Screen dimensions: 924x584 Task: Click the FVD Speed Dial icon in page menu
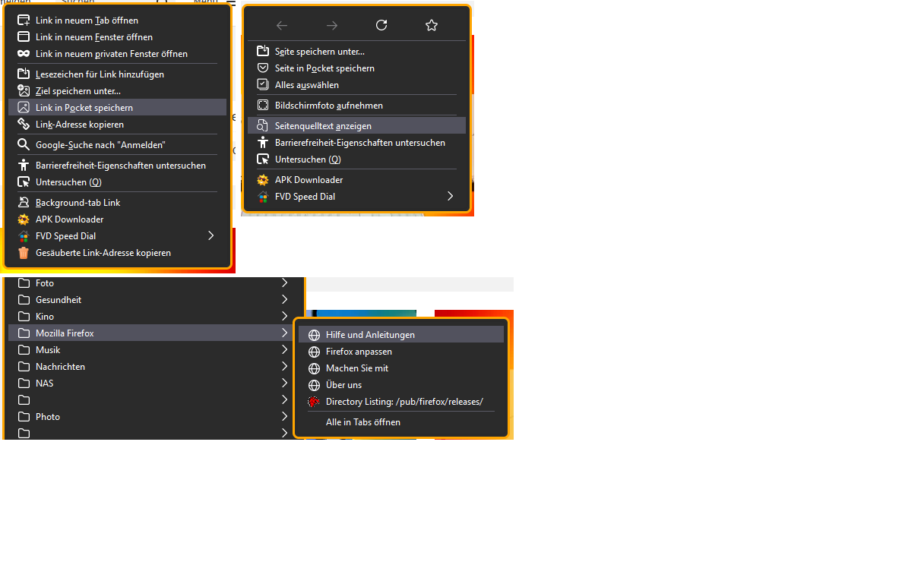pos(263,196)
